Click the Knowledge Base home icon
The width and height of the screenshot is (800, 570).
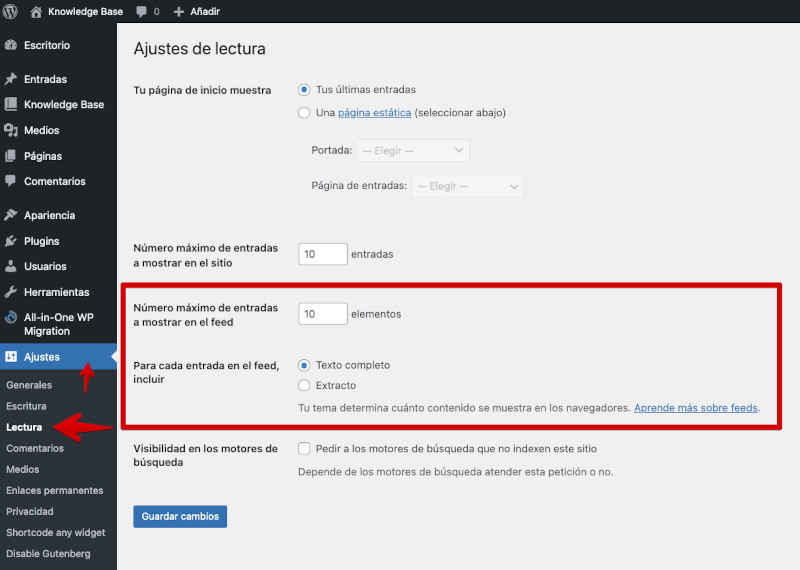tap(37, 11)
